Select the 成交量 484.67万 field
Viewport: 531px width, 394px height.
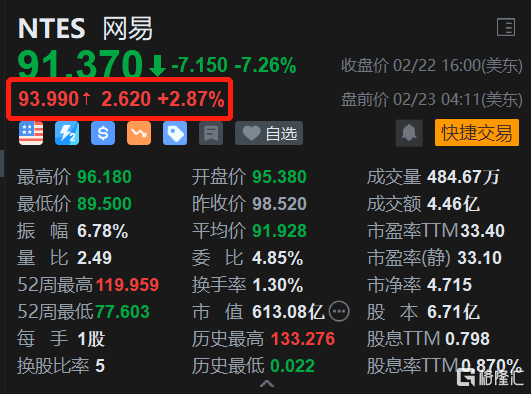click(x=433, y=177)
